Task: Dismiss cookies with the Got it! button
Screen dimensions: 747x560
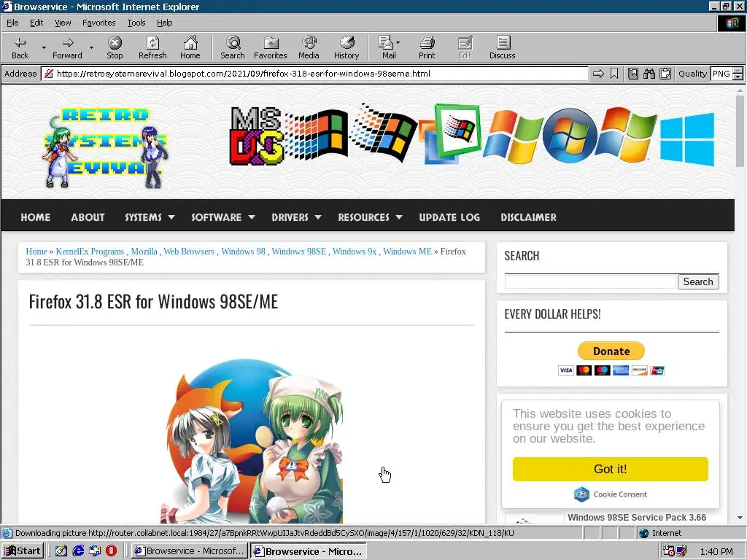Action: click(x=611, y=469)
